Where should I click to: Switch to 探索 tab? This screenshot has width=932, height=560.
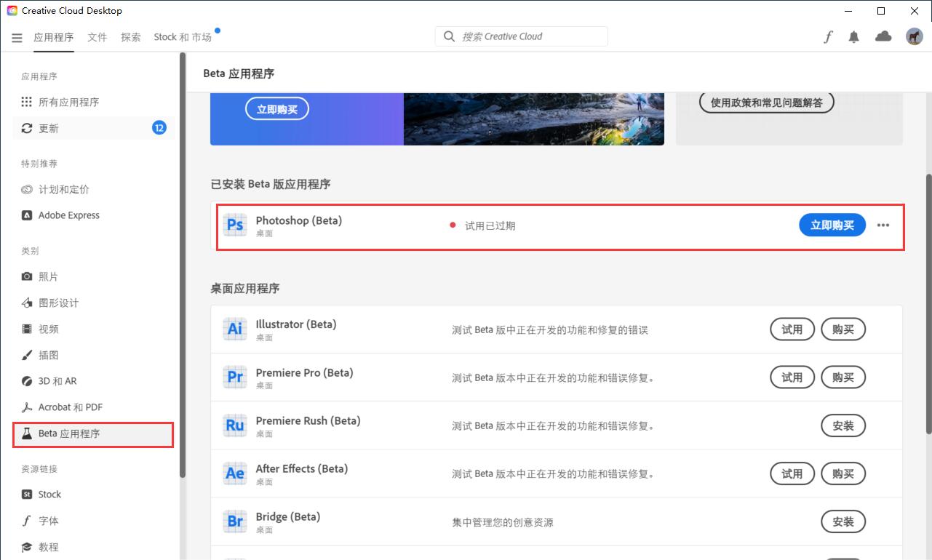(x=131, y=37)
